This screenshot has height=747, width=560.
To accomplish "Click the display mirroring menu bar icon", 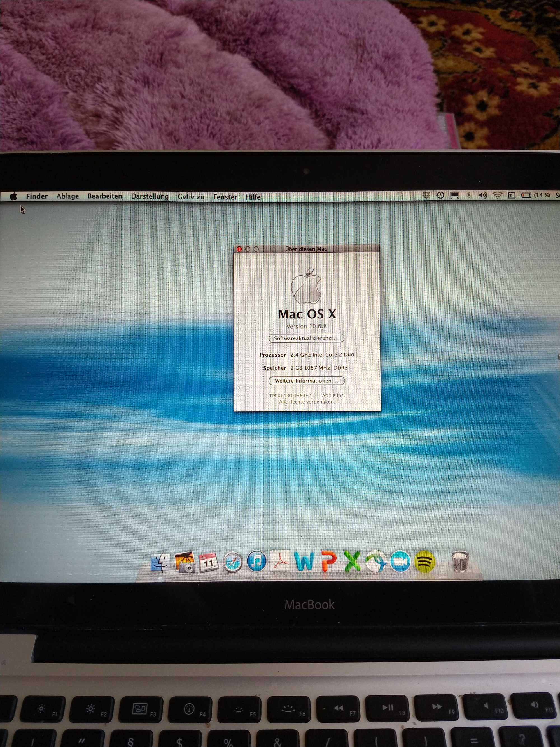I will coord(455,195).
